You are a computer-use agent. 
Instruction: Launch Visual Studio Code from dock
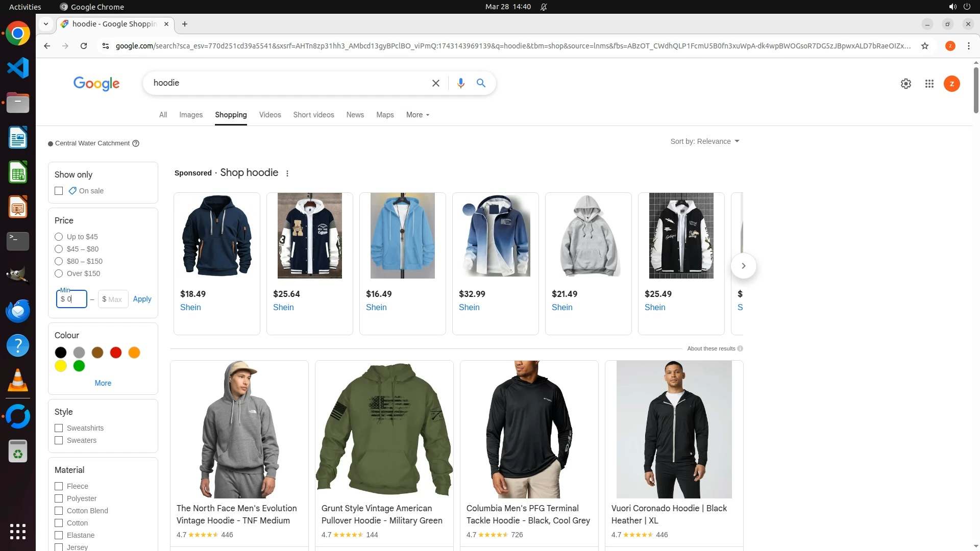(x=18, y=68)
